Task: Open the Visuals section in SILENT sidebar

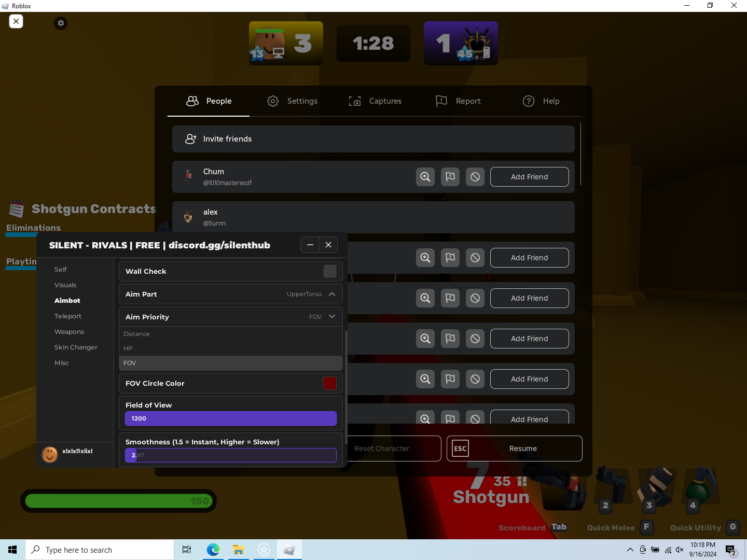Action: [65, 285]
